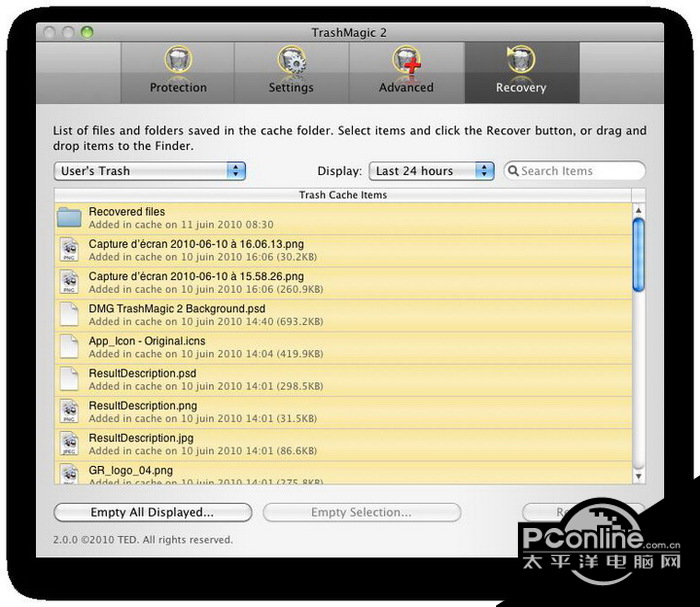Open the Advanced trash icon with red cross

[406, 60]
